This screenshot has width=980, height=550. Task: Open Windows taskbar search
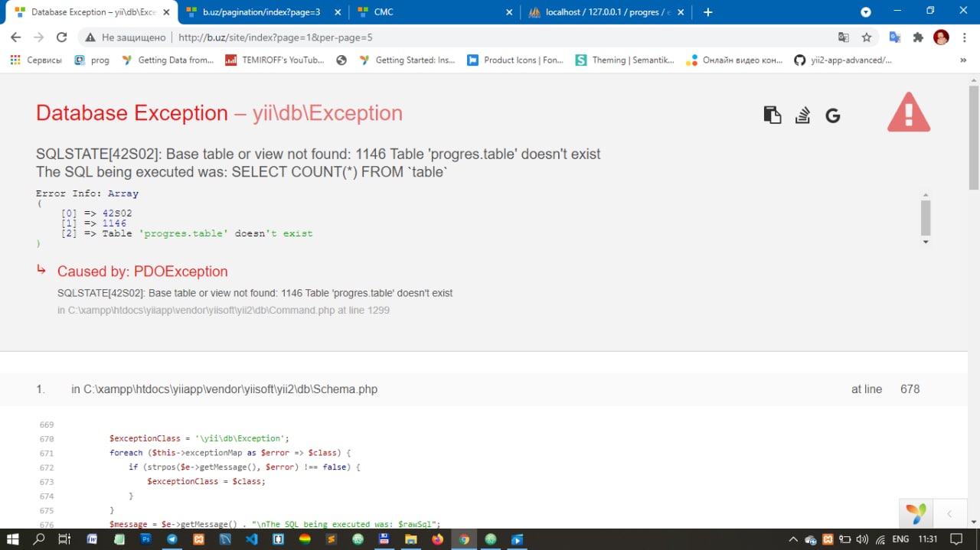[x=39, y=539]
